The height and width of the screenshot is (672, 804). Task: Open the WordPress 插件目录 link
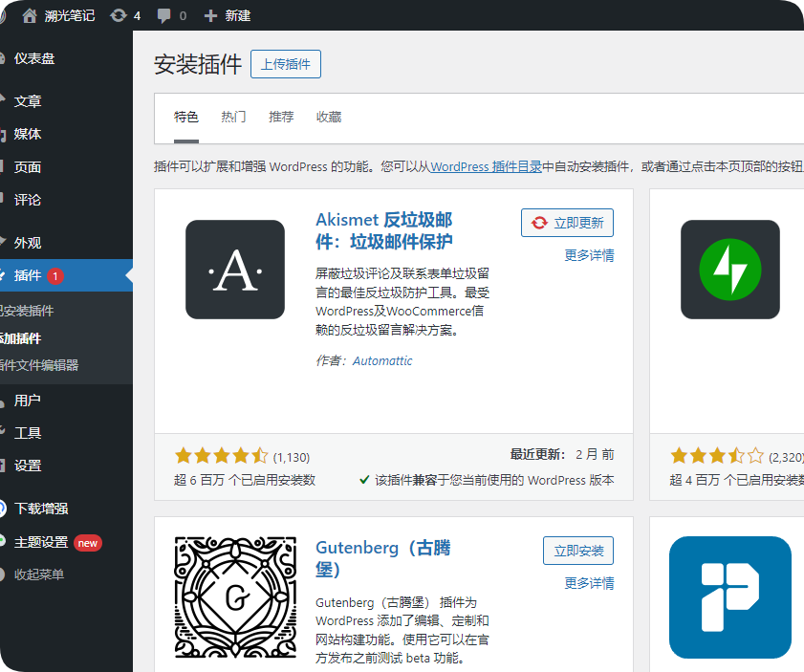(x=486, y=166)
